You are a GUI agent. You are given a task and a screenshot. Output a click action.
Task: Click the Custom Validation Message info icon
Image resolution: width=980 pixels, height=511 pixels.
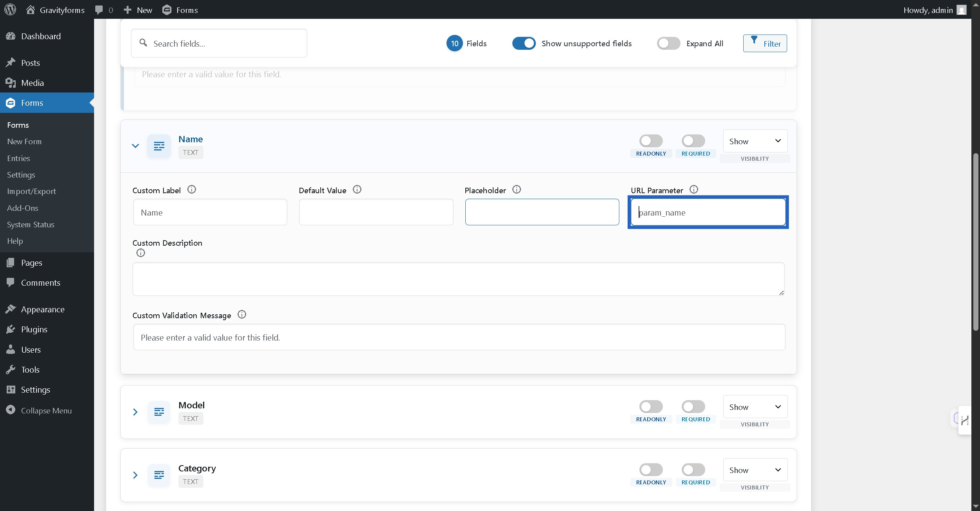241,315
